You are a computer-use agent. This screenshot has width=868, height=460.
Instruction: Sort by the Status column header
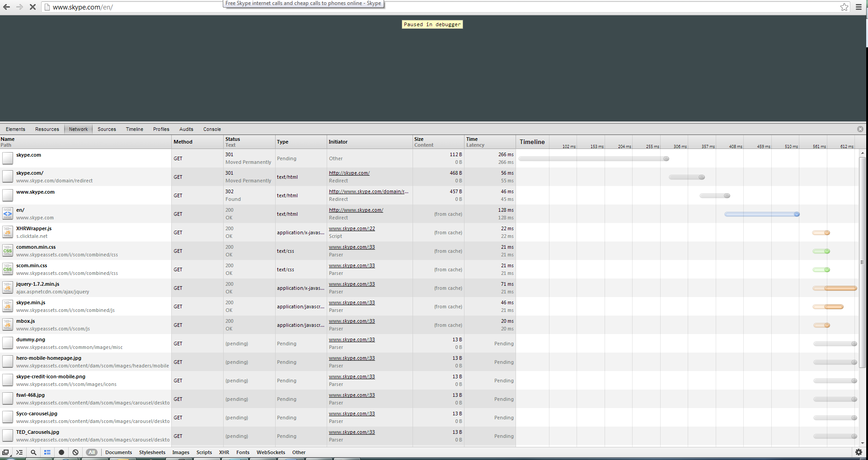pyautogui.click(x=249, y=142)
